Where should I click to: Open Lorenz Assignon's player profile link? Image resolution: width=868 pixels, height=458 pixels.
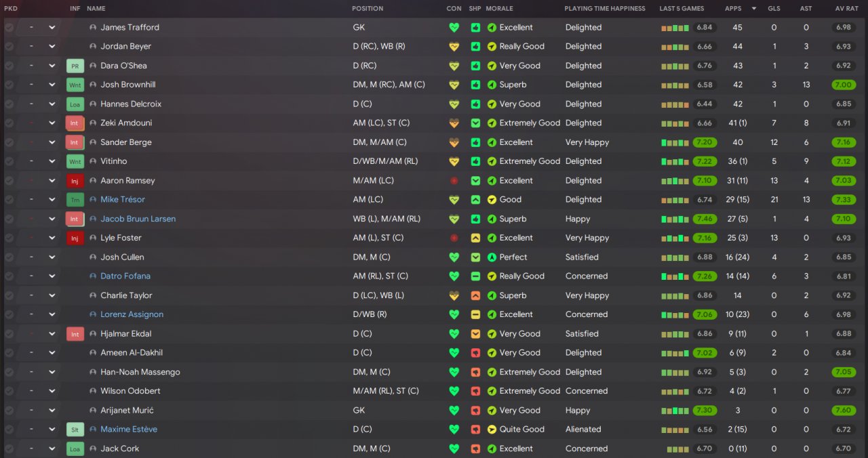tap(132, 314)
